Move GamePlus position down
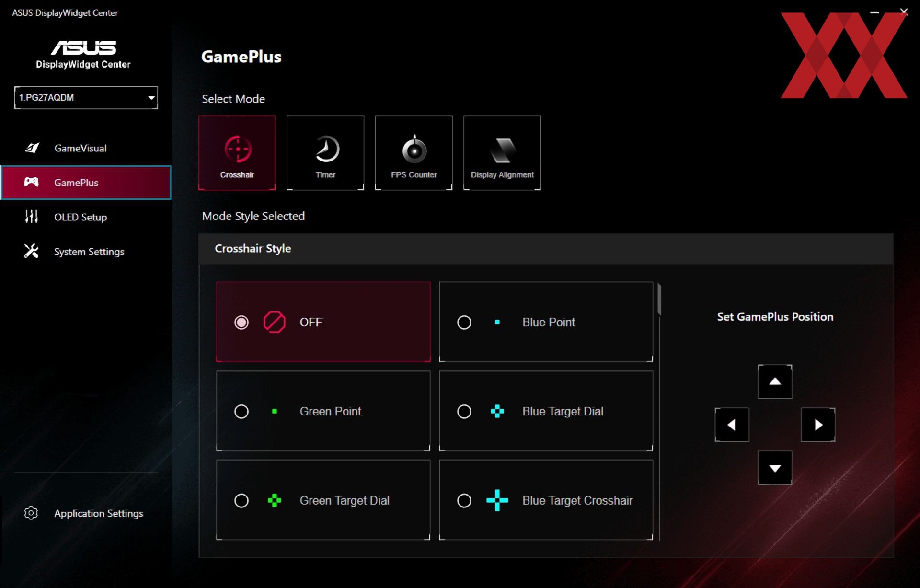 (x=775, y=468)
